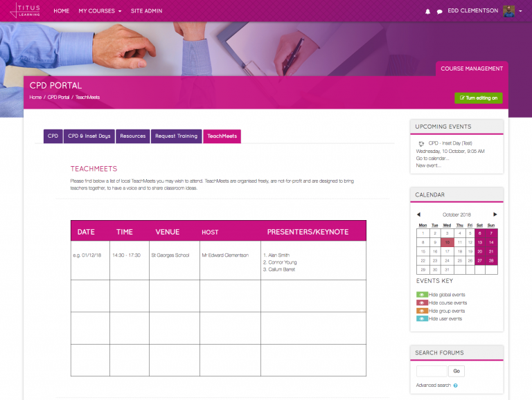Click the CPD Inset Day event icon
The image size is (532, 400).
tap(421, 143)
